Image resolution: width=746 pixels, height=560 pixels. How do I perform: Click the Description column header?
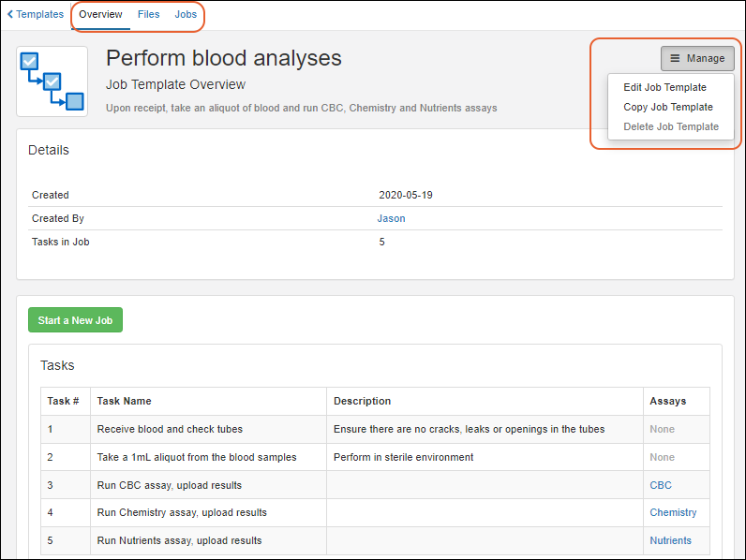pyautogui.click(x=362, y=401)
